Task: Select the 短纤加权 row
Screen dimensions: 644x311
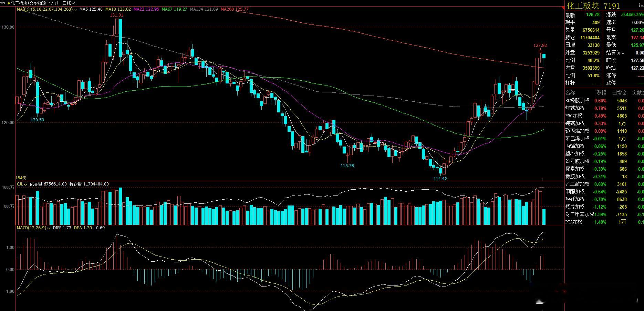Action: point(604,199)
